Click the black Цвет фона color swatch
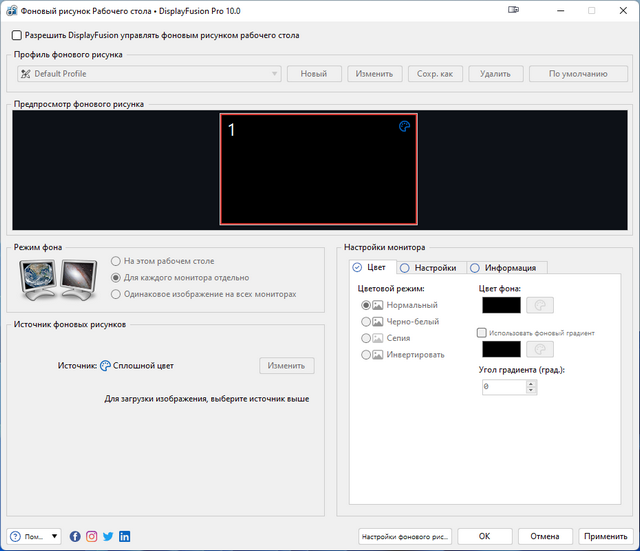The image size is (640, 551). (x=500, y=305)
